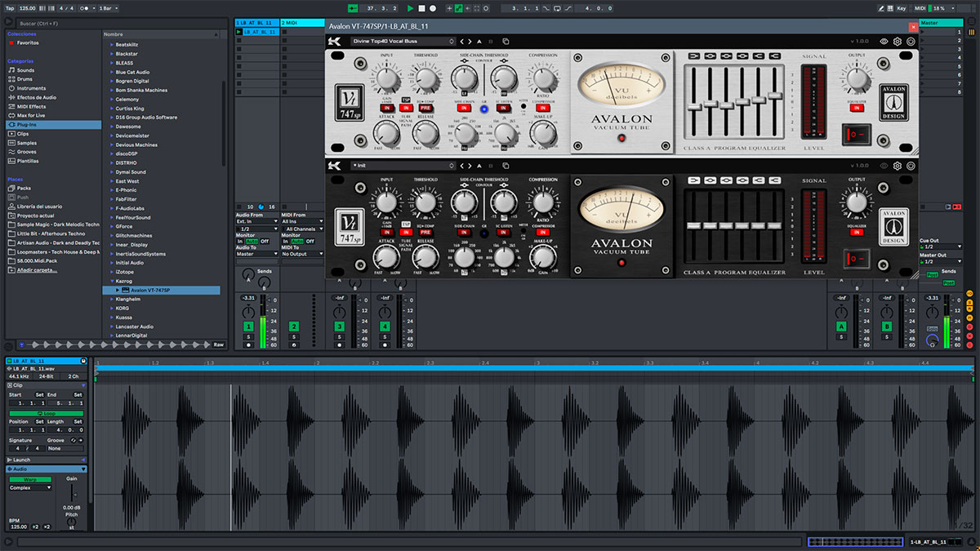Toggle track 3 activator button

tap(339, 327)
